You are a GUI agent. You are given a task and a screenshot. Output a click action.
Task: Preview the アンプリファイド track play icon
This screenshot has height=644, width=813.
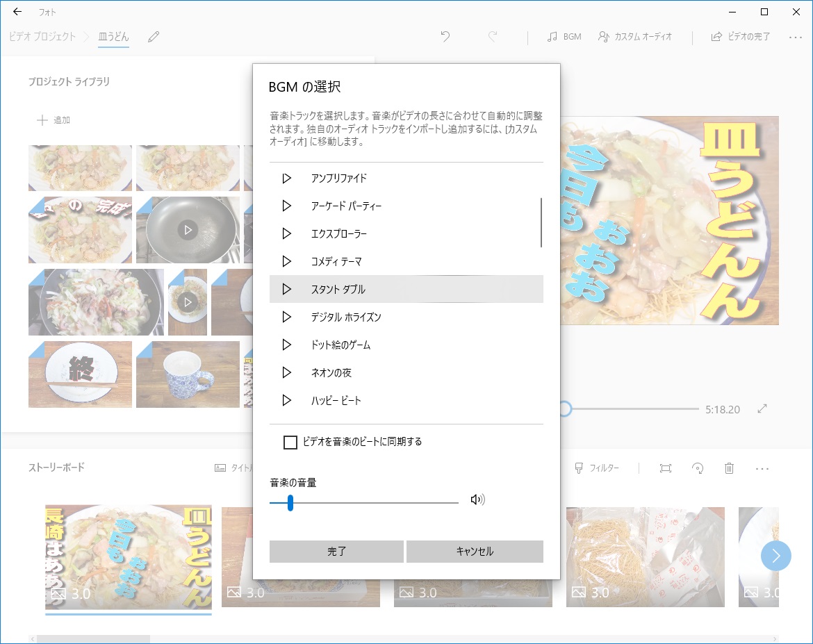(286, 179)
